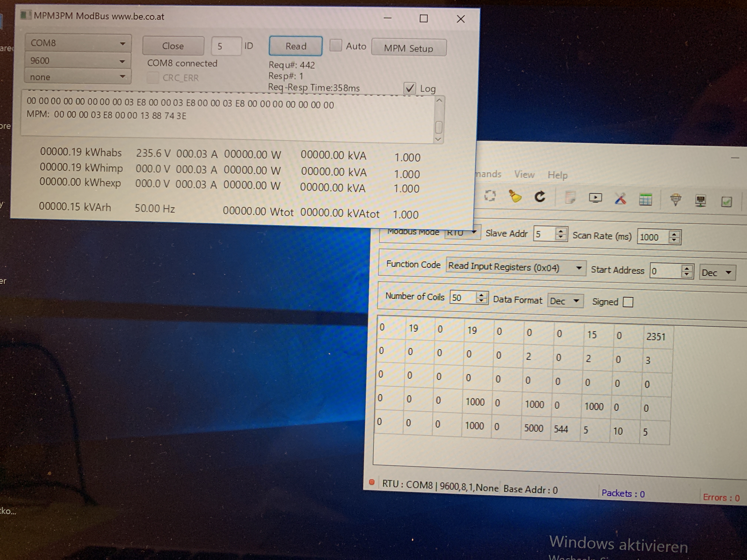Click the circular-arrow reset counters icon
This screenshot has height=560, width=747.
[540, 197]
